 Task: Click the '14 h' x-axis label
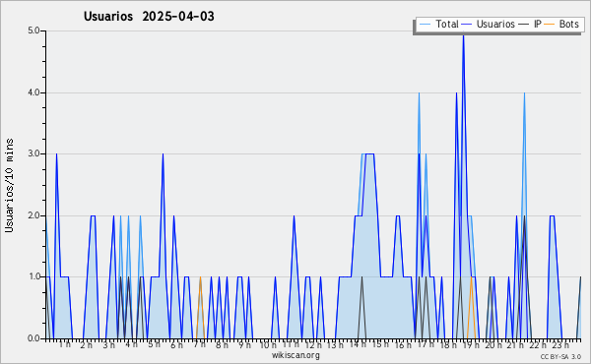[358, 344]
